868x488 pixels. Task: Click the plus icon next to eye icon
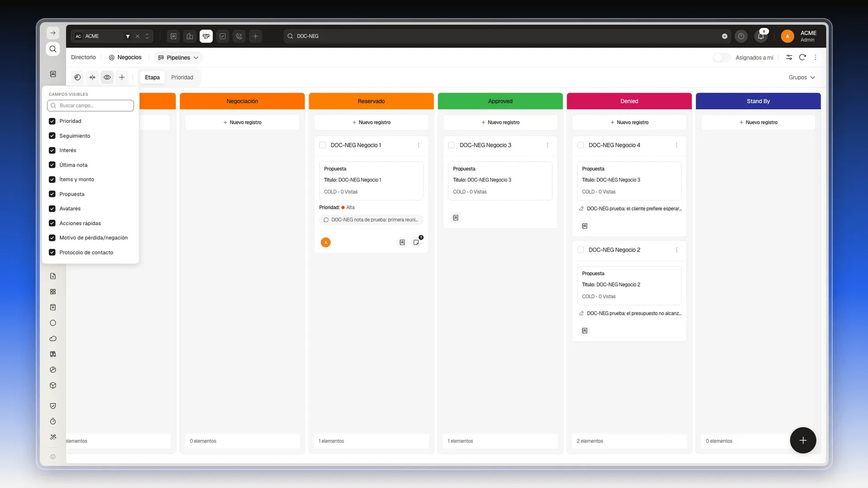pyautogui.click(x=122, y=77)
